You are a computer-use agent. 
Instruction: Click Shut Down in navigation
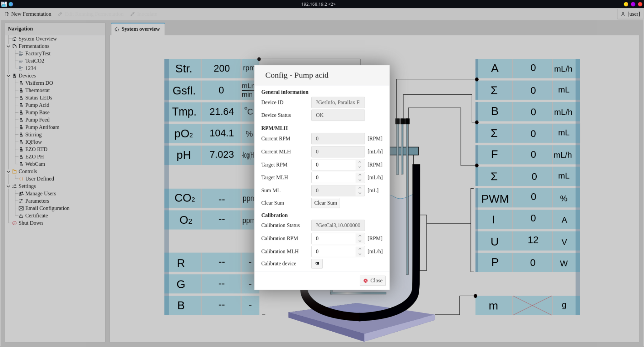(x=30, y=223)
